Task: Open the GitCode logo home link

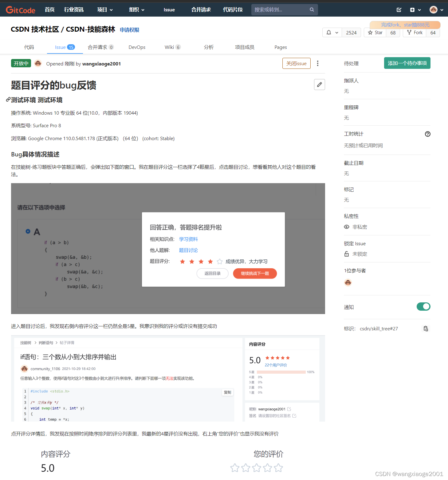Action: click(20, 10)
